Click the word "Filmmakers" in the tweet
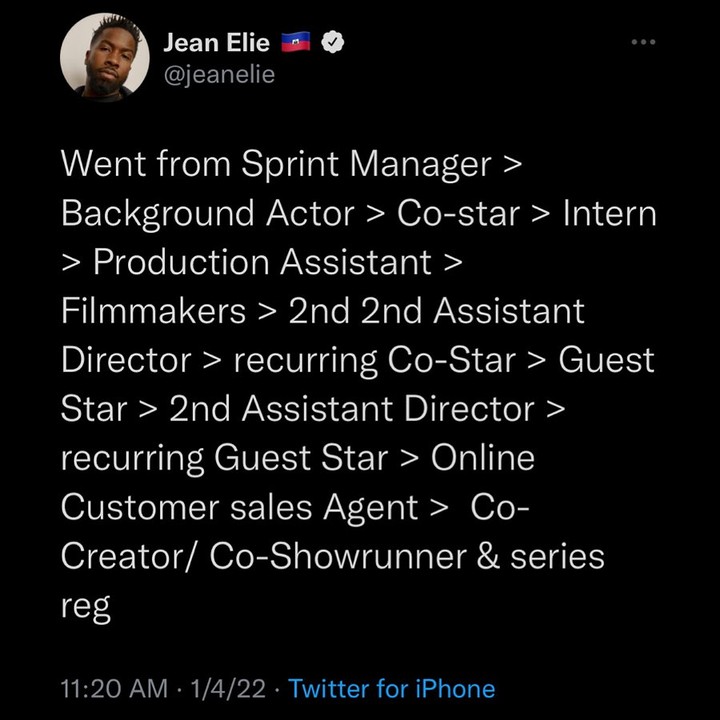 [154, 311]
